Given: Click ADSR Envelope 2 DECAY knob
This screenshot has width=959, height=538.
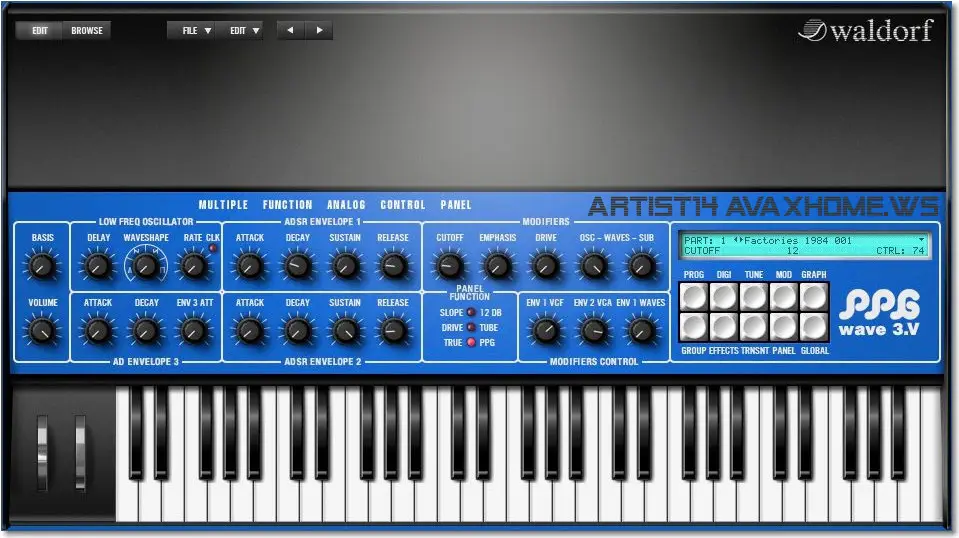Looking at the screenshot, I should tap(297, 331).
